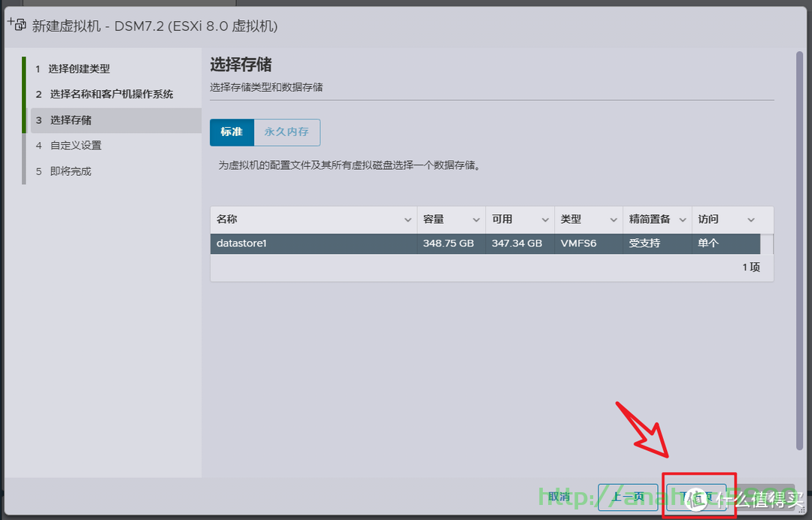
Task: Select step 5 即将完成
Action: click(x=63, y=171)
